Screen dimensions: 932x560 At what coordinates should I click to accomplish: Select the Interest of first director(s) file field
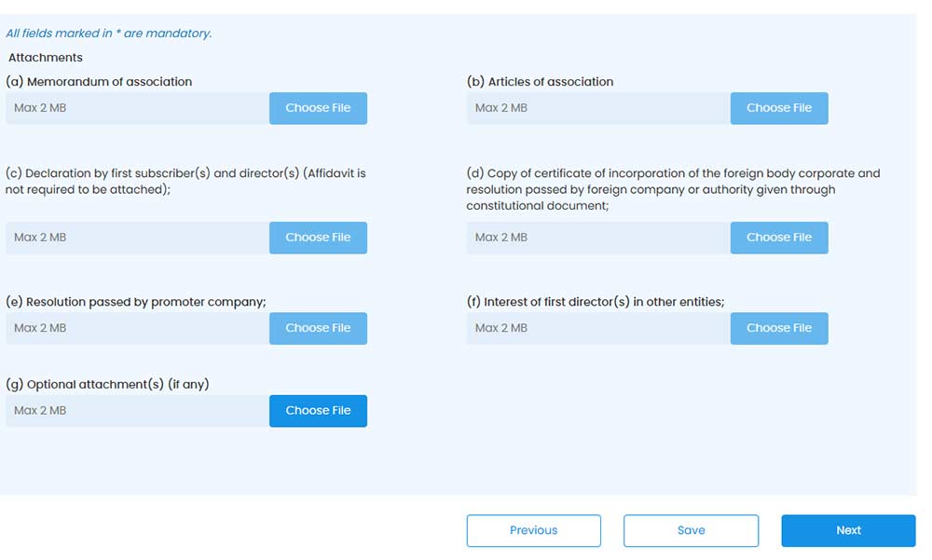click(x=597, y=328)
